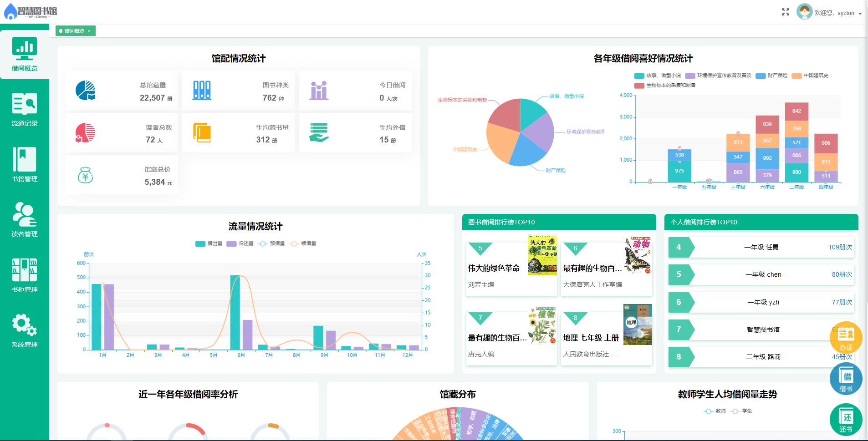This screenshot has height=441, width=868.
Task: Click the 生均外借 green hand icon
Action: pyautogui.click(x=319, y=133)
